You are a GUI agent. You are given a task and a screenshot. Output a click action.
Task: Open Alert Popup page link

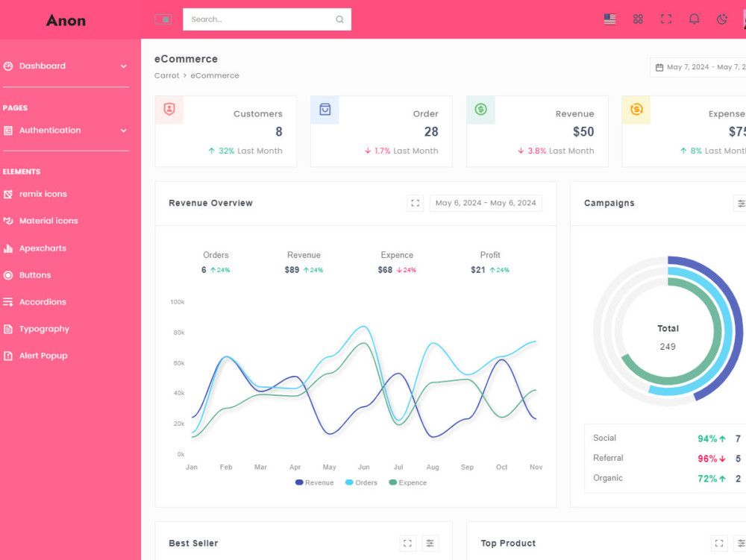coord(43,356)
